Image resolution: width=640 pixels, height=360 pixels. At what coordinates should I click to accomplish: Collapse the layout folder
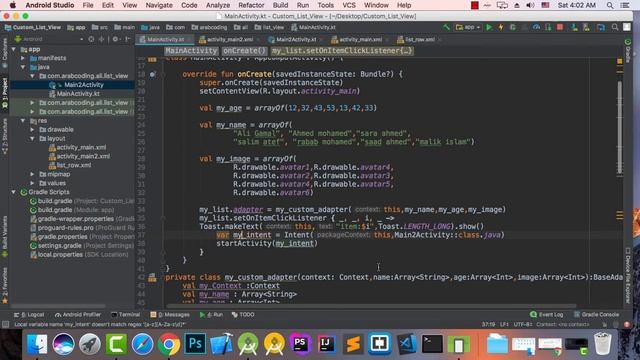click(32, 139)
